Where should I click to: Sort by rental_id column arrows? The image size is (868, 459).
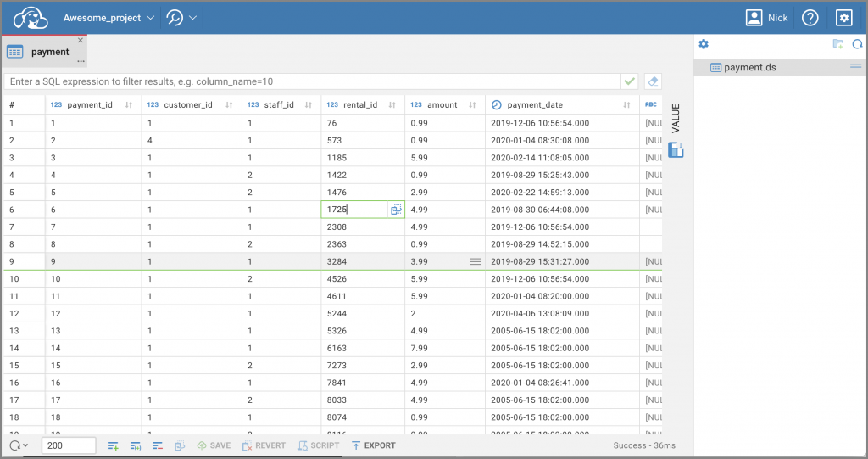coord(392,104)
